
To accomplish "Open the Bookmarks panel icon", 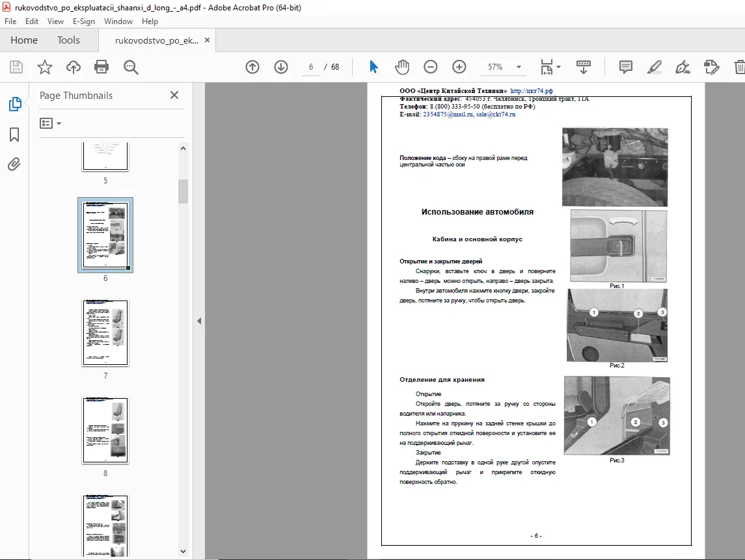I will point(14,135).
